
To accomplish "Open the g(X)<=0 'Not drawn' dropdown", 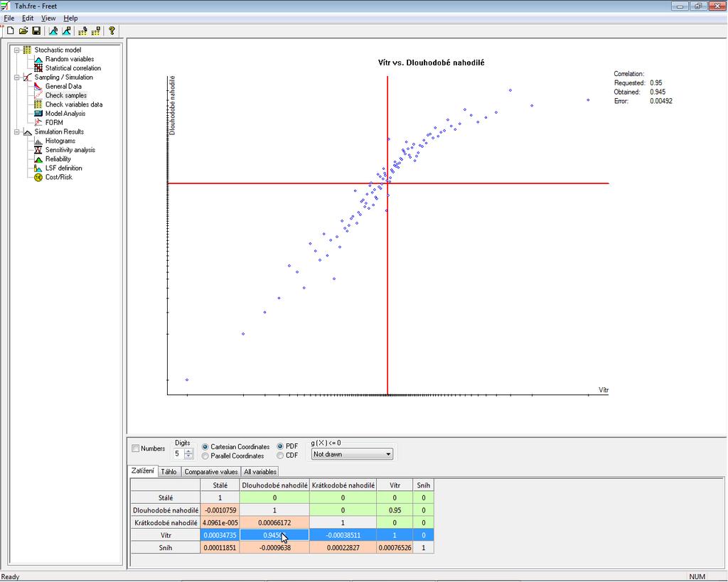I will point(352,454).
